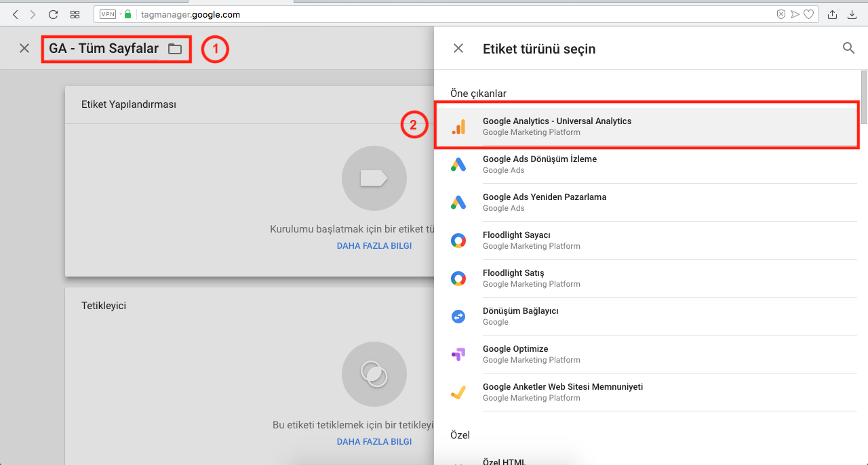This screenshot has height=465, width=868.
Task: Click the orange Google Analytics bars icon
Action: pyautogui.click(x=459, y=127)
